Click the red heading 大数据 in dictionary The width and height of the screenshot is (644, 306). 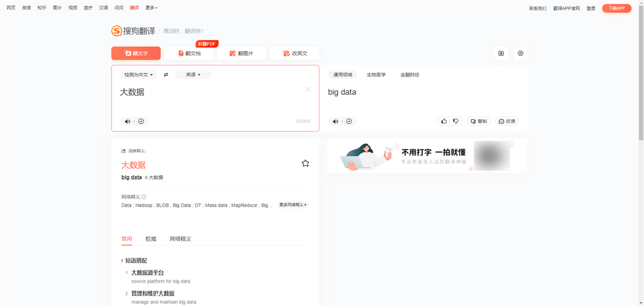pyautogui.click(x=134, y=165)
